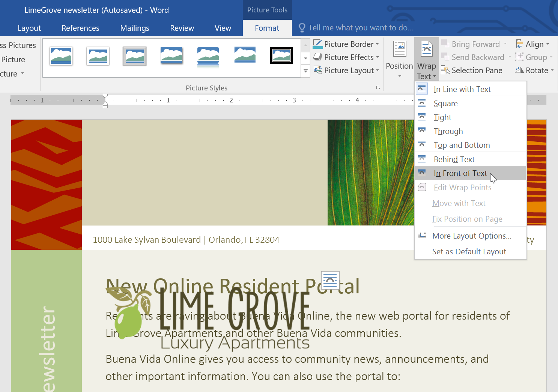This screenshot has height=392, width=558.
Task: Open the Bring Forward dropdown arrow
Action: pos(505,44)
